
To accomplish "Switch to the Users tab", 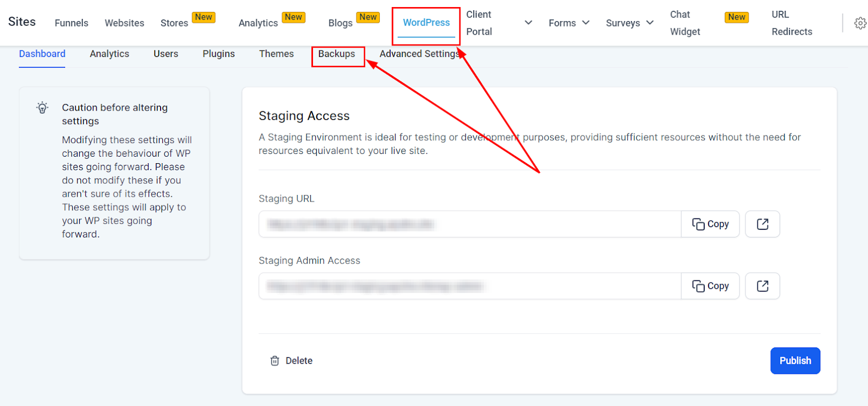I will (x=166, y=54).
